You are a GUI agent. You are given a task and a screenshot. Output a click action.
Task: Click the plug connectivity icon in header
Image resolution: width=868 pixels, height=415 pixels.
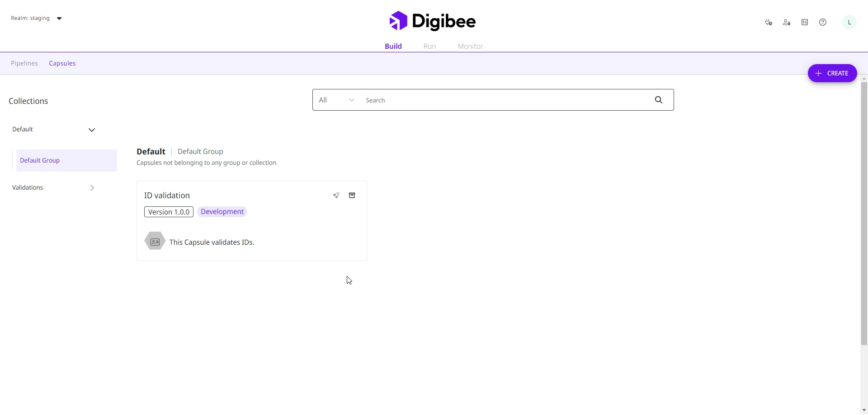pyautogui.click(x=768, y=22)
